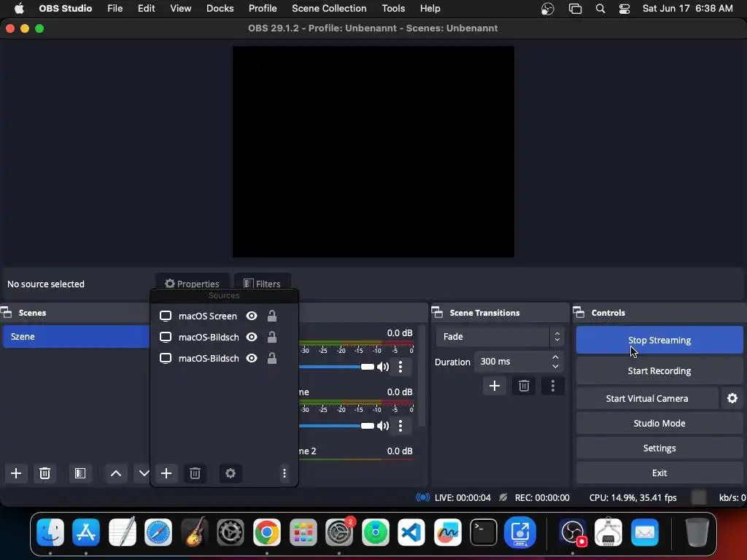Toggle the lock on second macOS-Bildsch source
The image size is (747, 560).
(272, 358)
